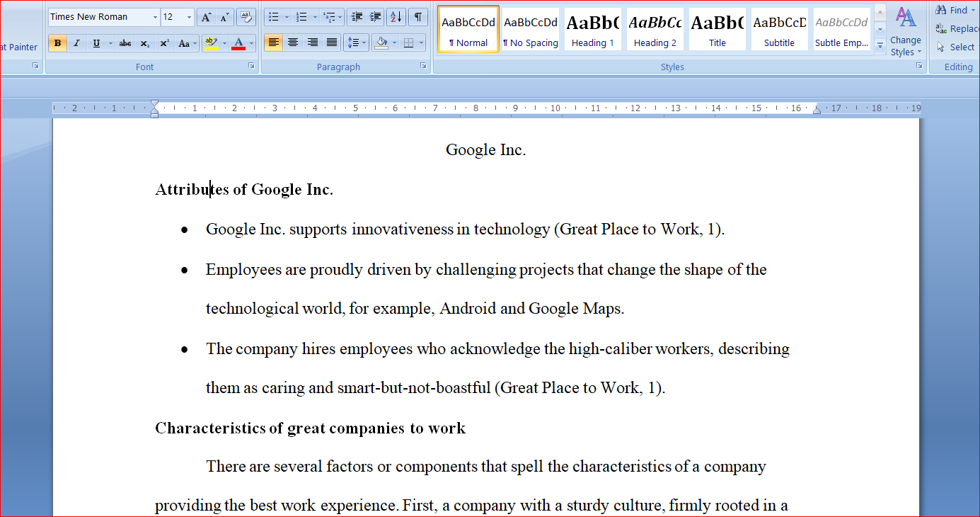Screen dimensions: 980x517
Task: Apply Subtitle style
Action: click(x=779, y=30)
